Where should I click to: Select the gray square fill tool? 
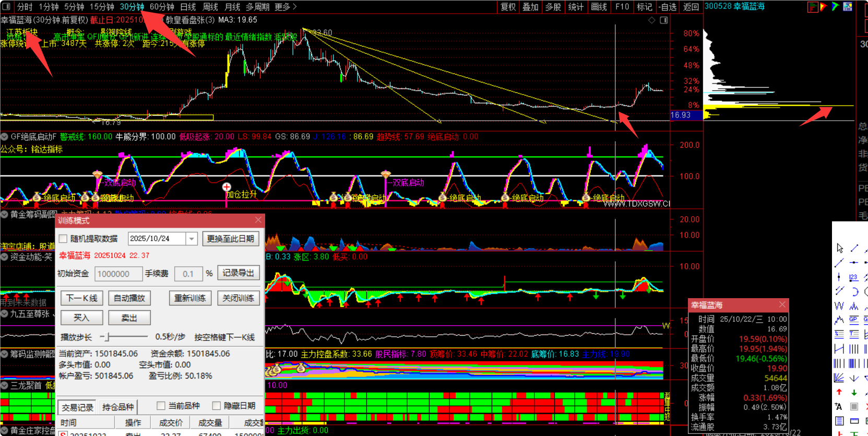point(854,406)
